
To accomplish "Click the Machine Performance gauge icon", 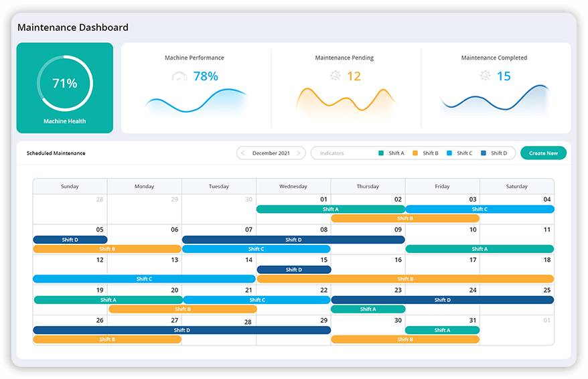I will [179, 76].
